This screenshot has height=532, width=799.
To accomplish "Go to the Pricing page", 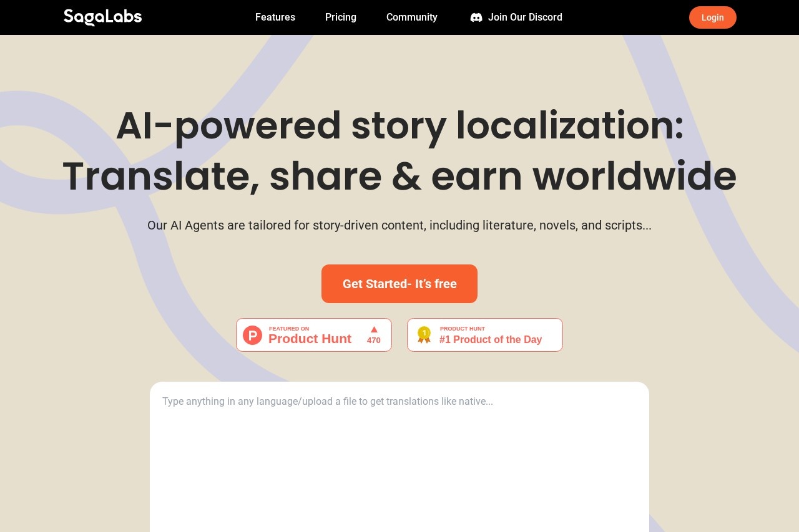I will click(341, 17).
